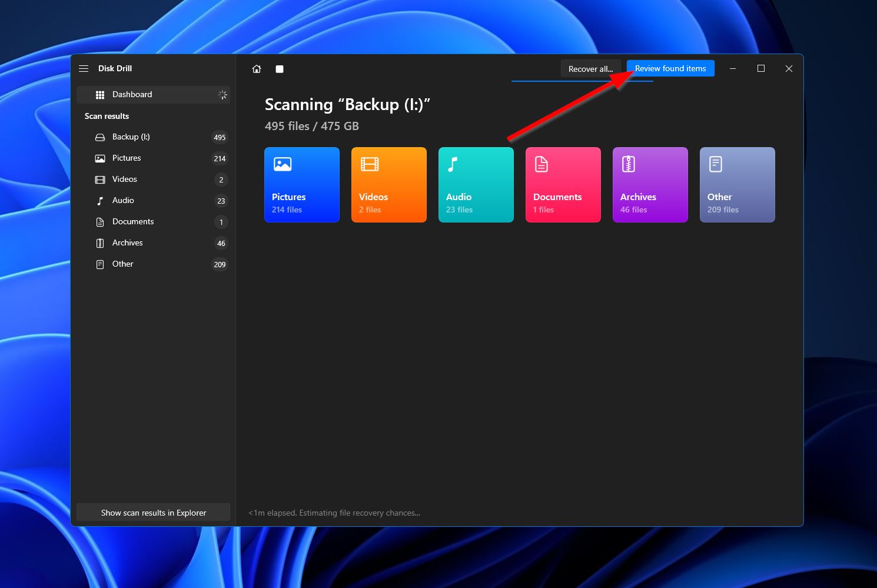Click the Pictures sidebar icon

point(100,158)
